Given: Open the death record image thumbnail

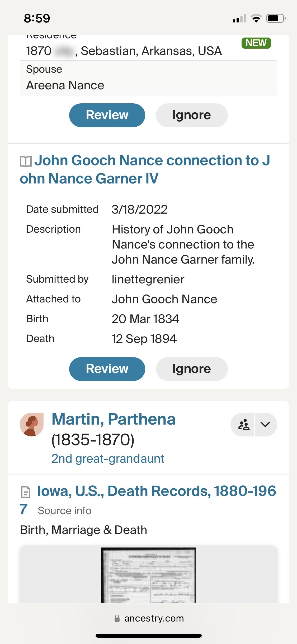Looking at the screenshot, I should (149, 575).
